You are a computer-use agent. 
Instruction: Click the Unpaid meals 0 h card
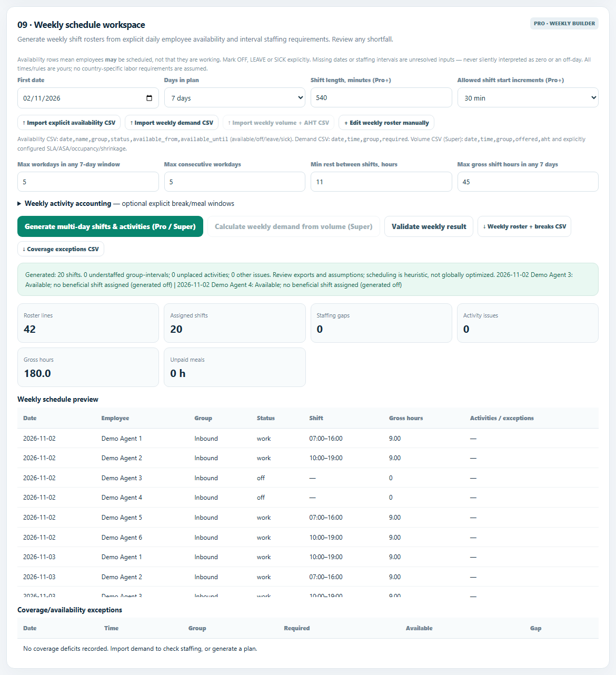[x=234, y=367]
